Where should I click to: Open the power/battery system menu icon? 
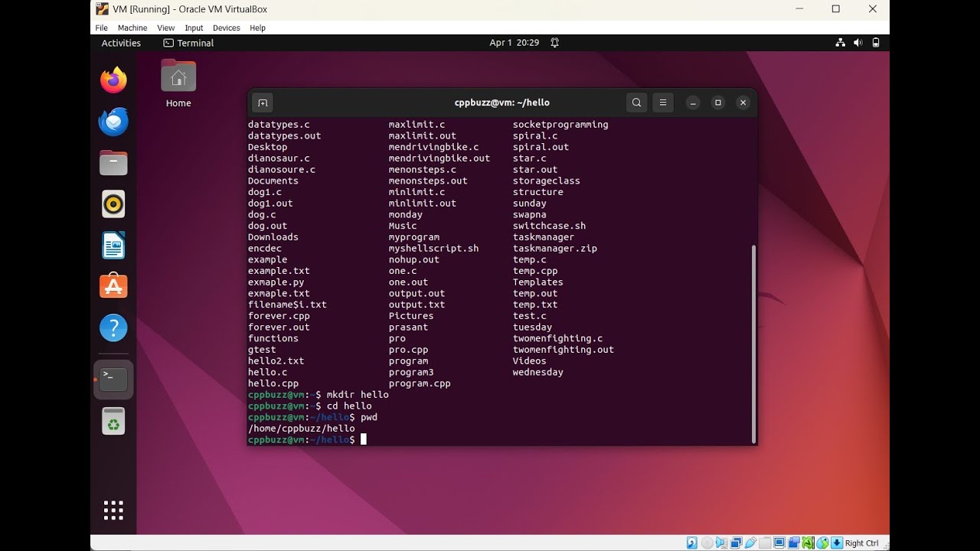click(x=876, y=43)
